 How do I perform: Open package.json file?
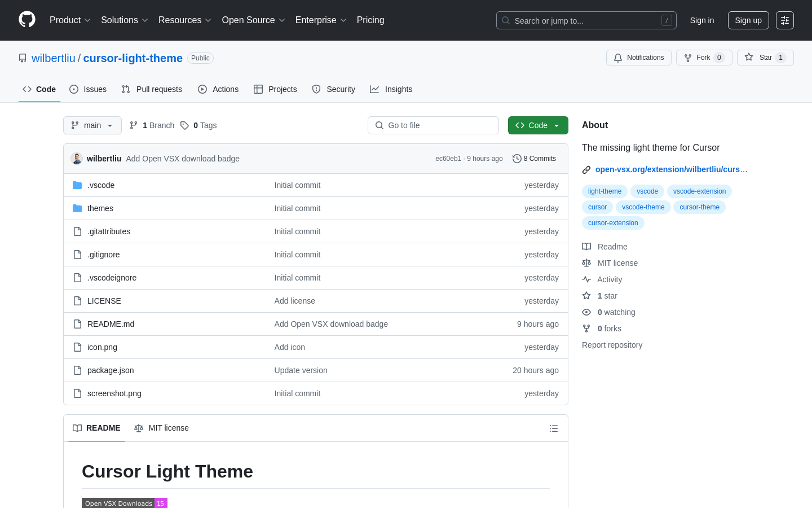point(111,370)
